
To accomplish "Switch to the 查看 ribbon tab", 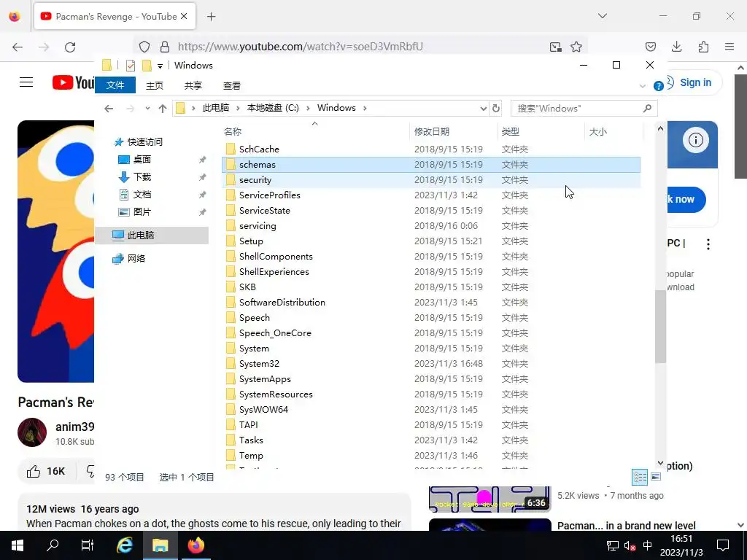I will 232,86.
